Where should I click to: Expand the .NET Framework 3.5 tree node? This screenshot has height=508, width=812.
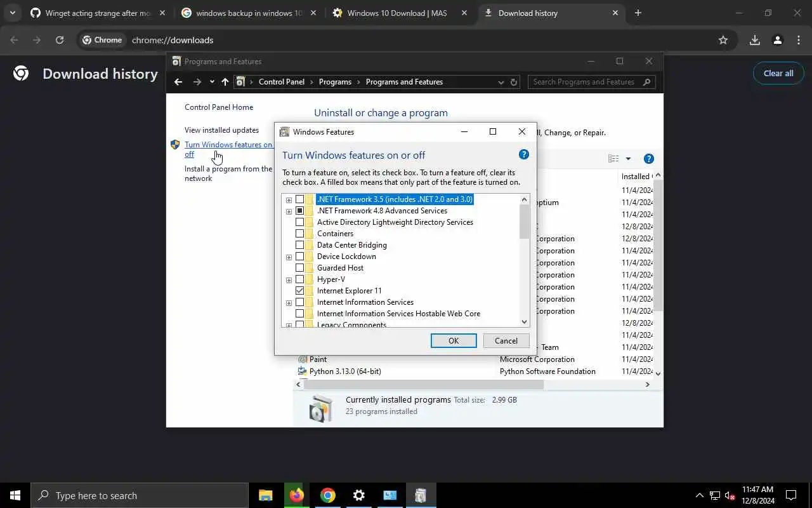[x=289, y=200]
